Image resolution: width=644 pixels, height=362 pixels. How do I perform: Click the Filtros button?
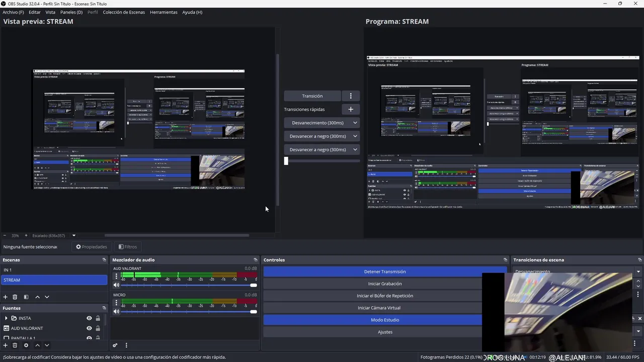pyautogui.click(x=128, y=247)
